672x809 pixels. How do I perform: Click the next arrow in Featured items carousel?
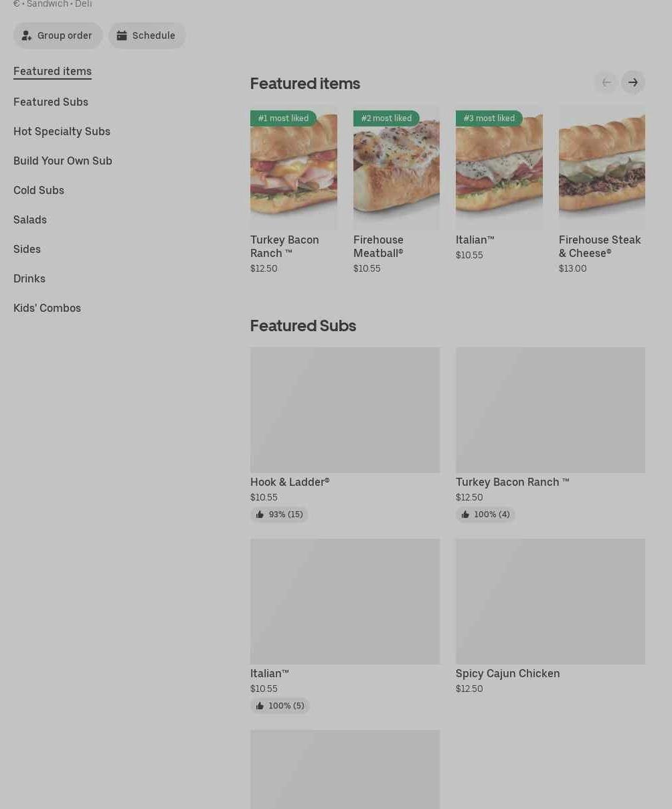coord(633,82)
